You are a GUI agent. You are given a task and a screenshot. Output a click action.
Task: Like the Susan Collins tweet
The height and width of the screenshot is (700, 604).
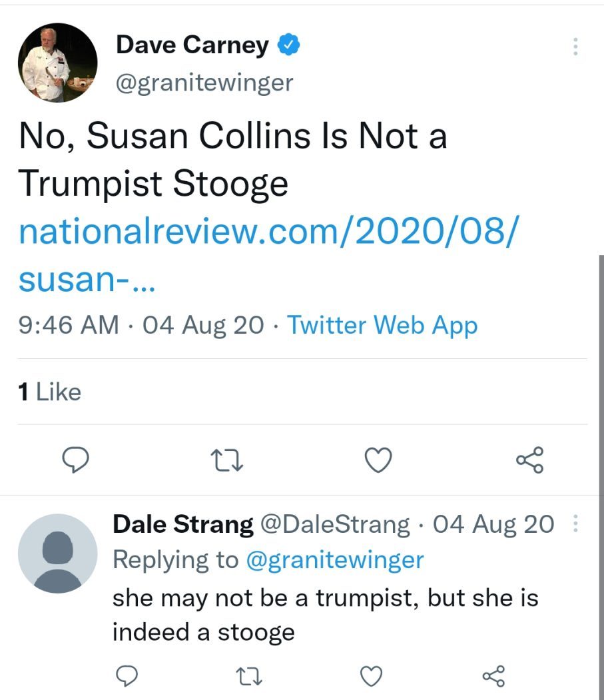click(379, 460)
